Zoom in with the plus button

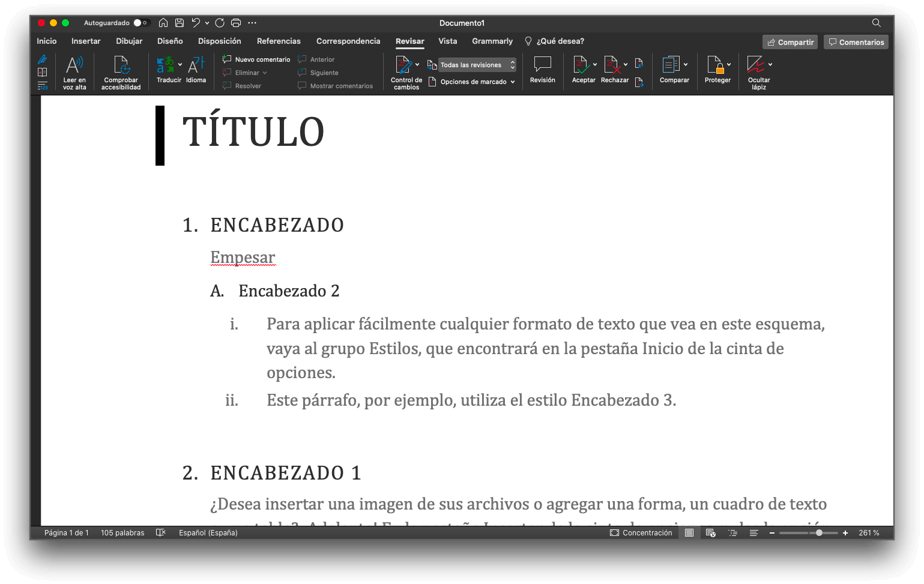coord(845,532)
